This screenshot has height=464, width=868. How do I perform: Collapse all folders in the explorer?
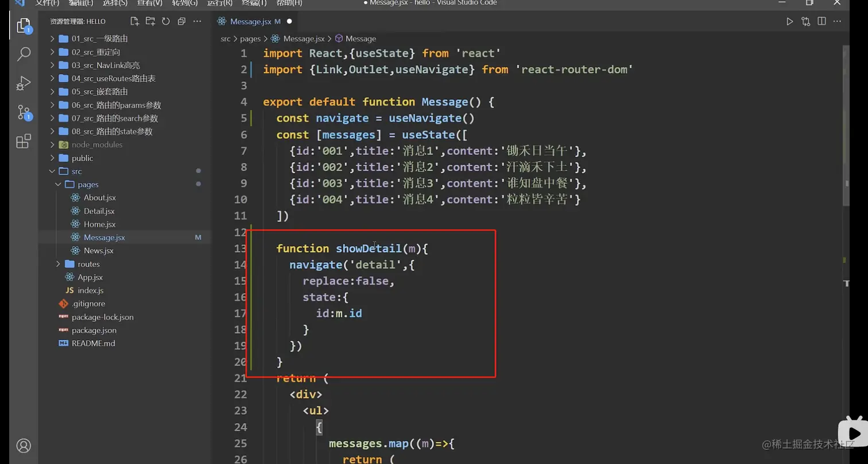point(181,21)
